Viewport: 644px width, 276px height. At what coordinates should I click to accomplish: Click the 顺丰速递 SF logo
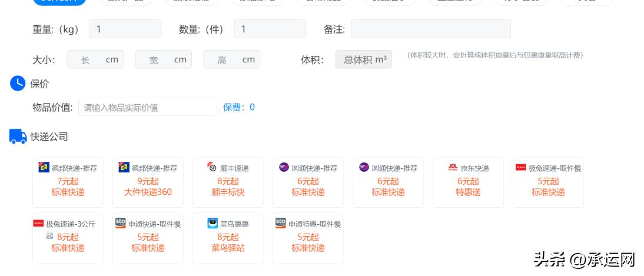coord(212,167)
